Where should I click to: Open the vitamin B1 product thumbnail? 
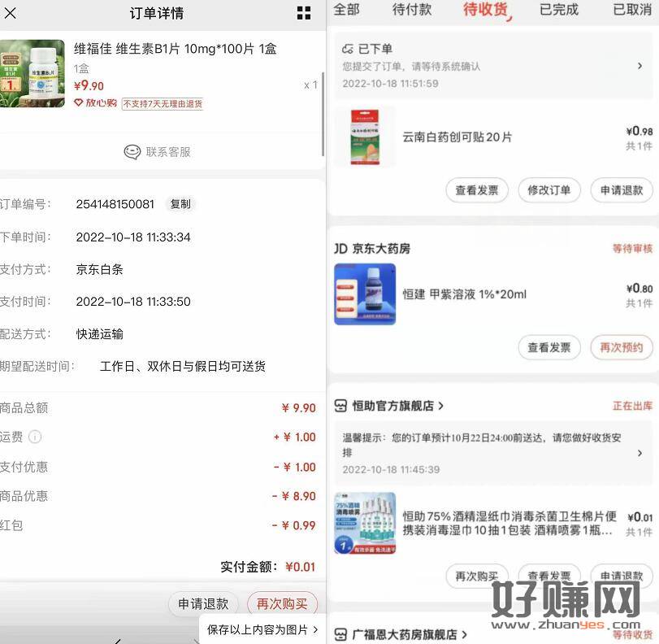point(33,74)
